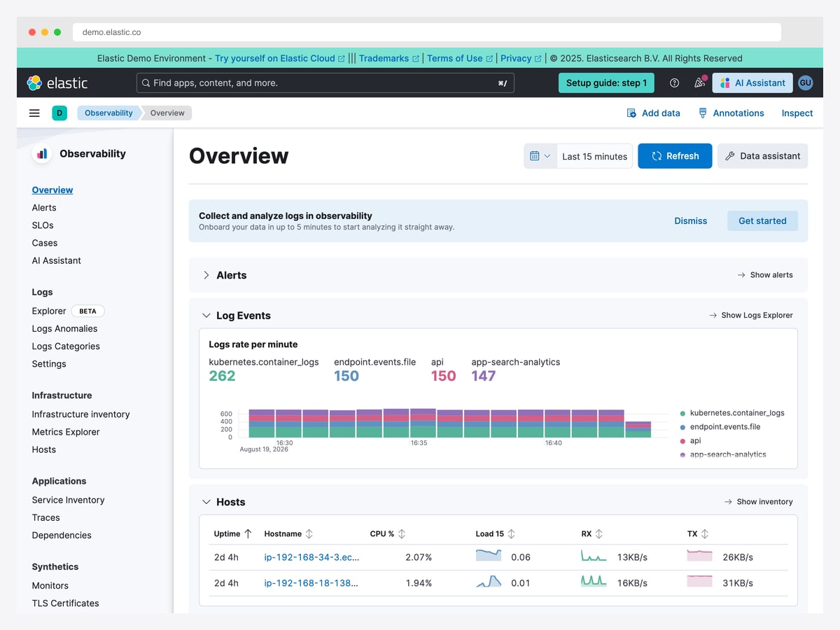Sort hosts by Uptime arrow
This screenshot has height=630, width=840.
tap(248, 533)
